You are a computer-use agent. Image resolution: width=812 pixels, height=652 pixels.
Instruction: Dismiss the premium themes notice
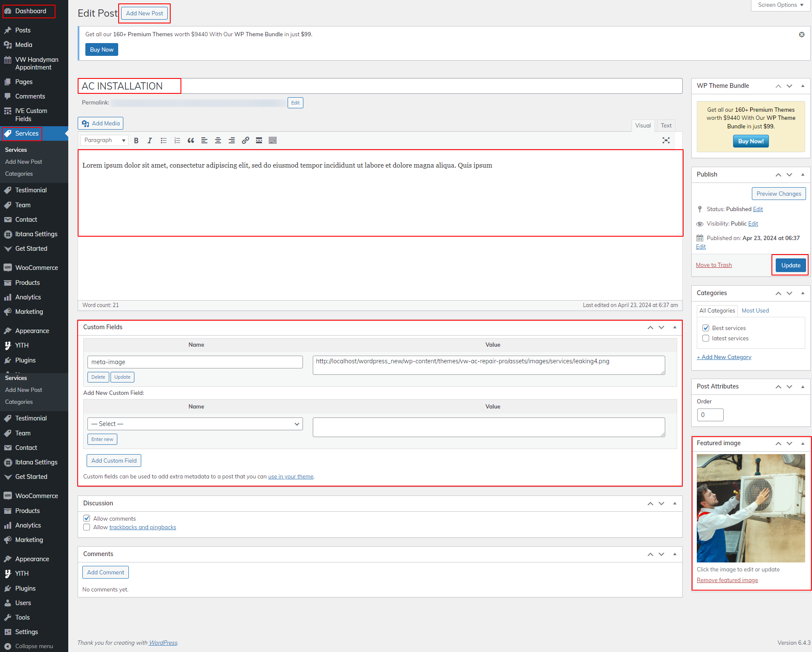(802, 35)
